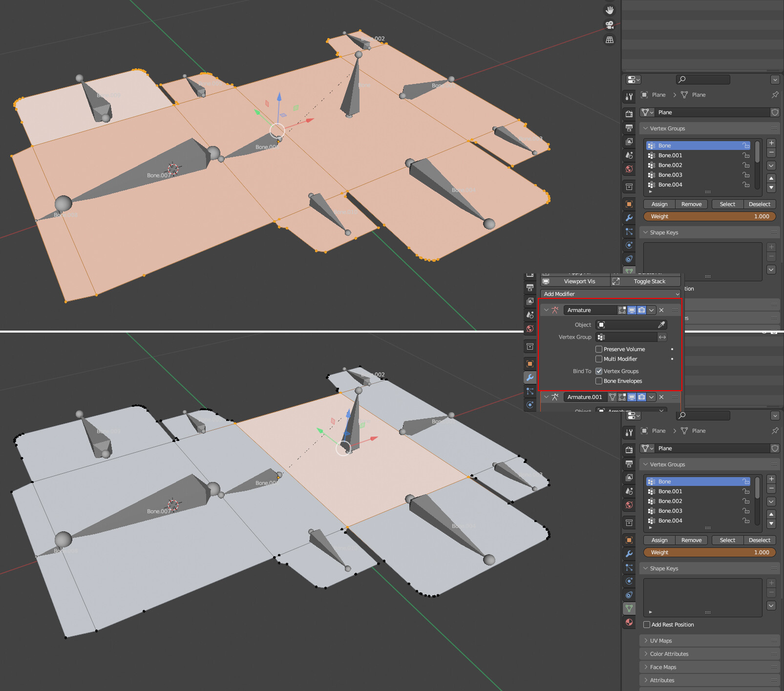
Task: Open World properties tab in upper panel
Action: point(629,169)
